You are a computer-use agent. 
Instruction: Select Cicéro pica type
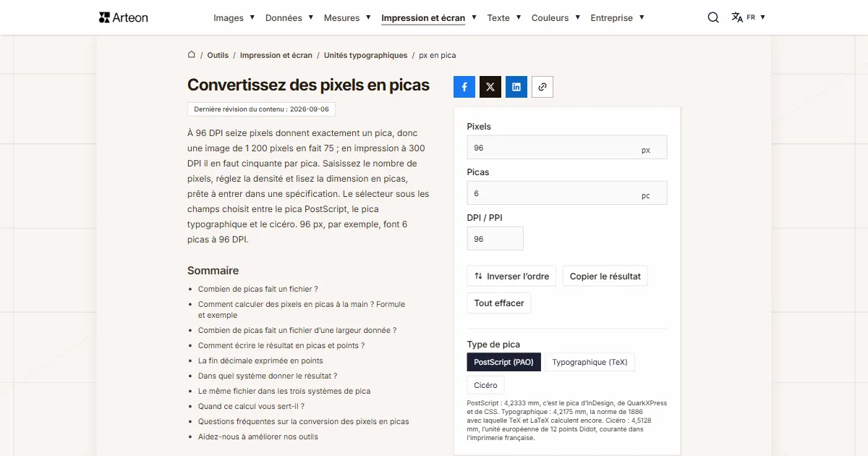click(x=486, y=385)
